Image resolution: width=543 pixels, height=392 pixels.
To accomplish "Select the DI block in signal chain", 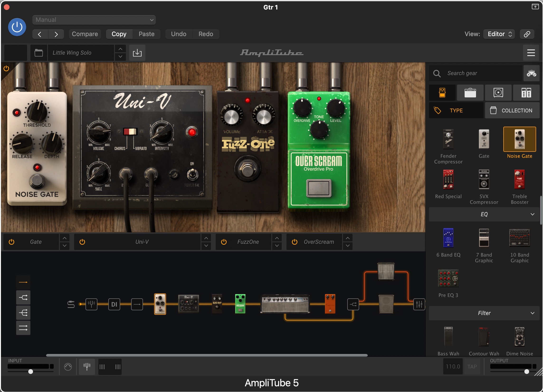I will coord(114,304).
